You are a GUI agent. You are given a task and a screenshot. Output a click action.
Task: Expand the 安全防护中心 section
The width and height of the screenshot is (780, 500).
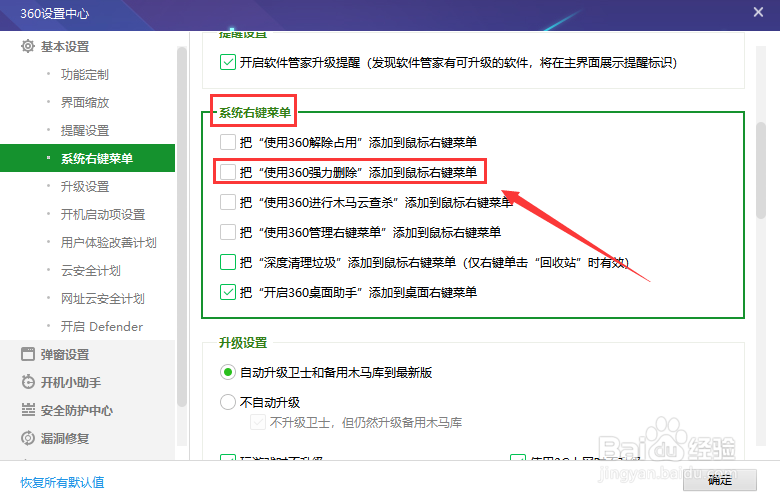coord(77,410)
